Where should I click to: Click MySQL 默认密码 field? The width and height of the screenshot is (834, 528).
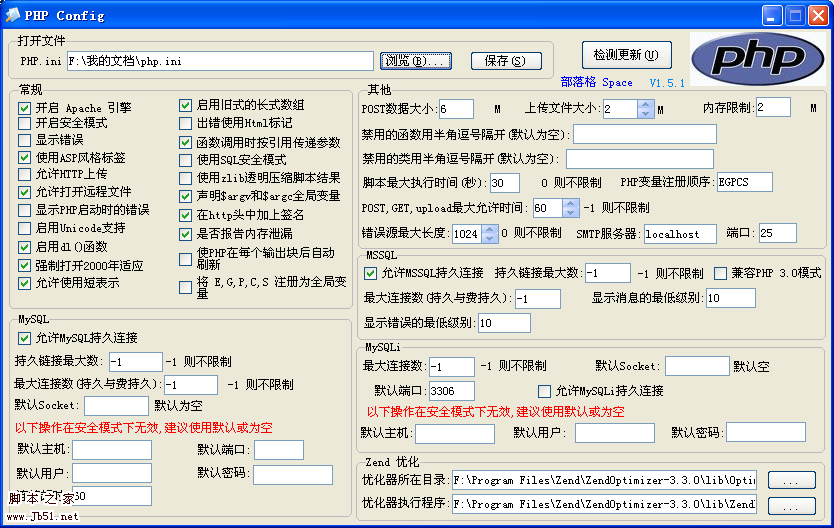pos(293,475)
